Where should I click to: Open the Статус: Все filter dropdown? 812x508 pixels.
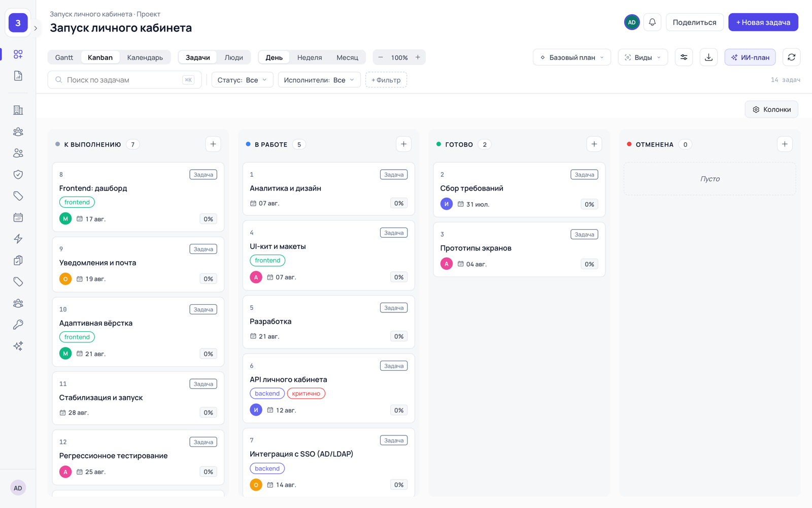(242, 80)
